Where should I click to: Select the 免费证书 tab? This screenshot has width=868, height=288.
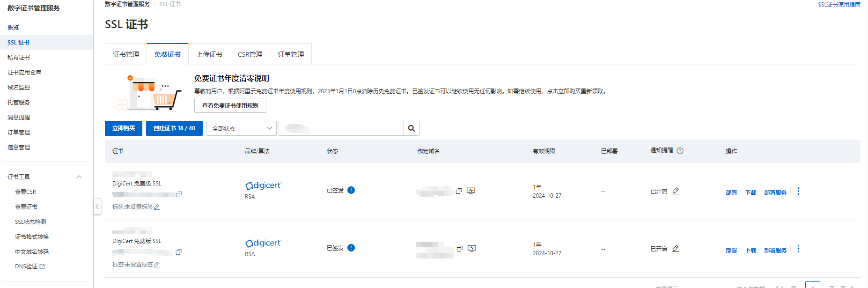[168, 54]
